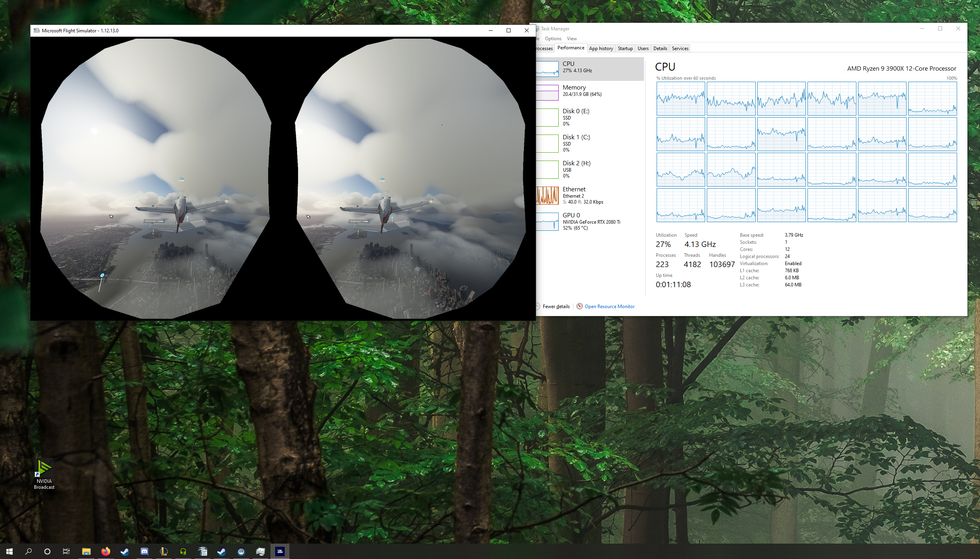The height and width of the screenshot is (559, 980).
Task: Open the Options menu in Task Manager
Action: pos(553,39)
